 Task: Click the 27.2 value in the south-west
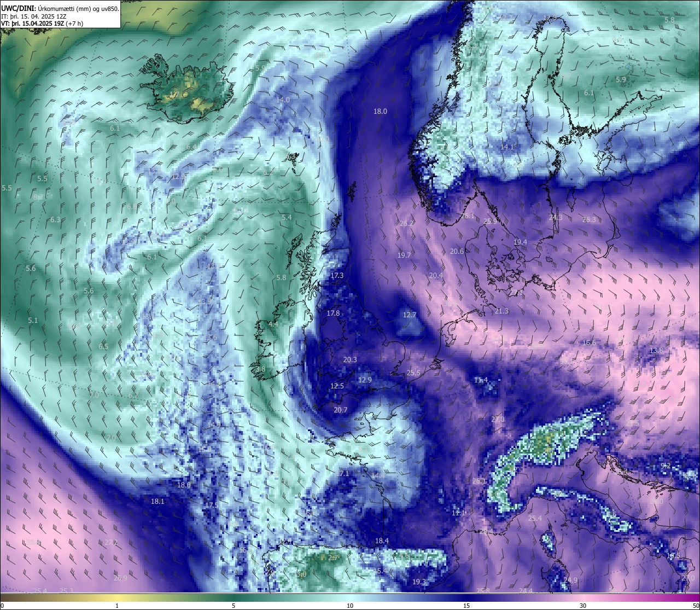pos(111,543)
